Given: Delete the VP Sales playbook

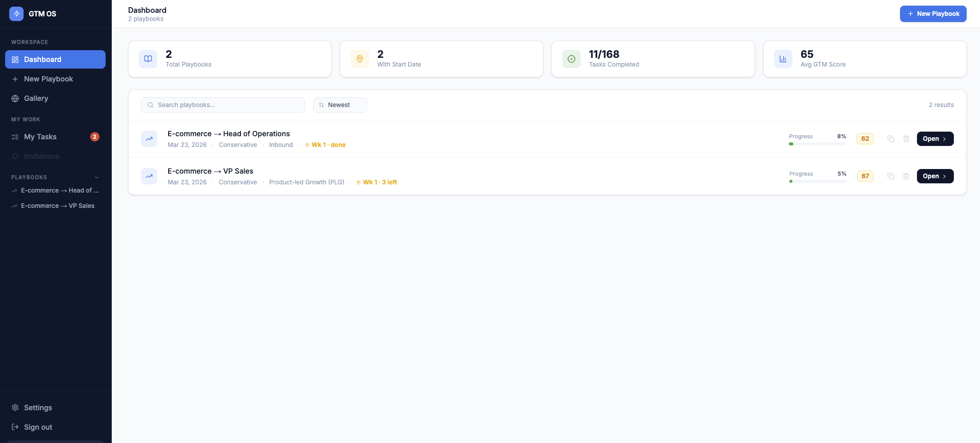Looking at the screenshot, I should 906,176.
